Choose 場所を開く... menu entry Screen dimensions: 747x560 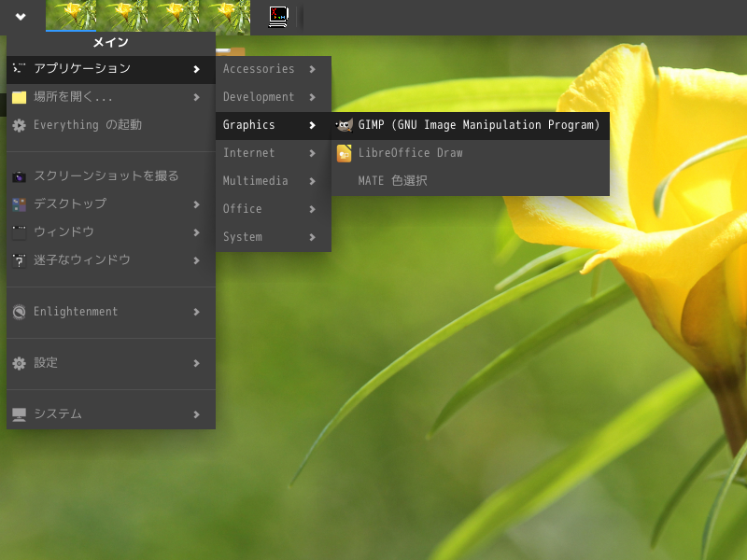[x=111, y=97]
